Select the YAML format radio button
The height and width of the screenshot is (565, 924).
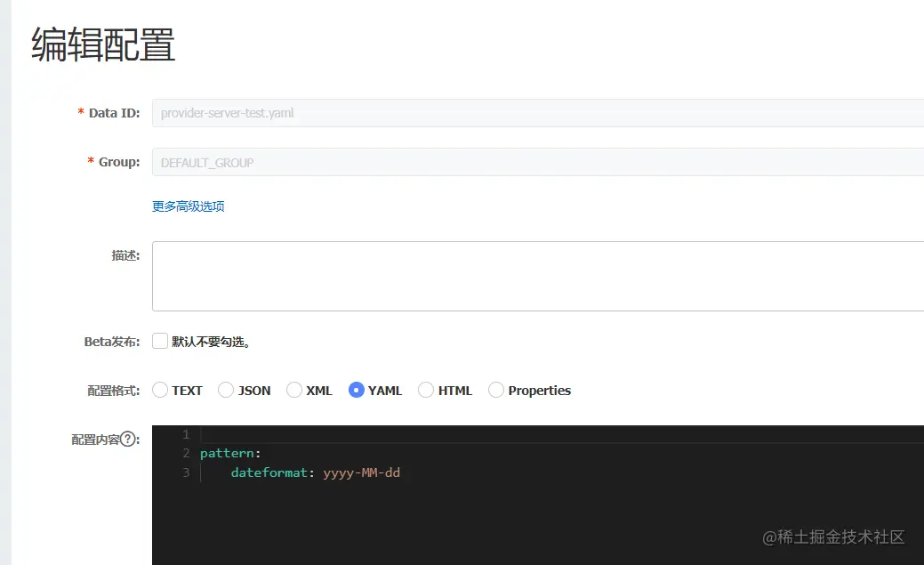(x=357, y=390)
